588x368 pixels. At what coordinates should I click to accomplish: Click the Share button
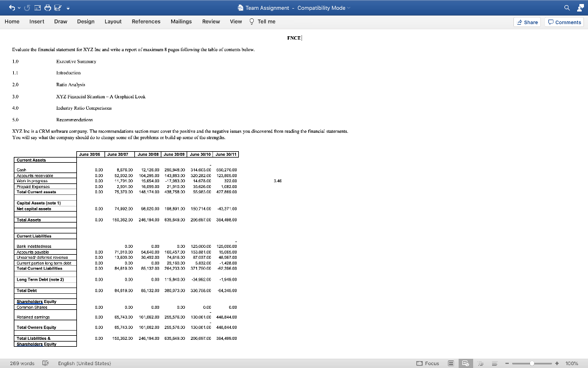click(527, 22)
